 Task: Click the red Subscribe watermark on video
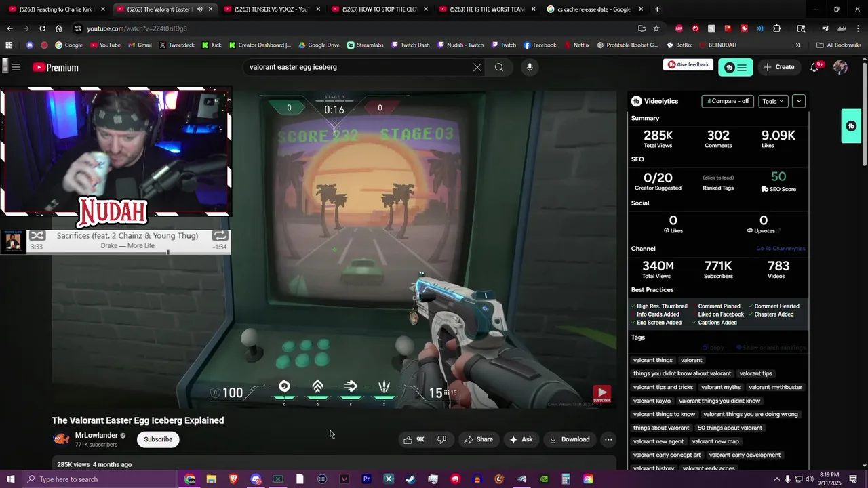601,394
